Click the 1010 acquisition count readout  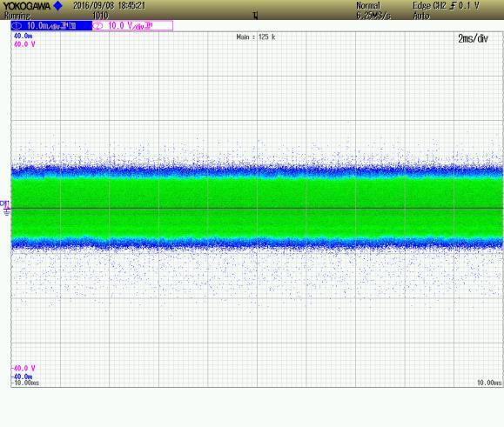[100, 16]
